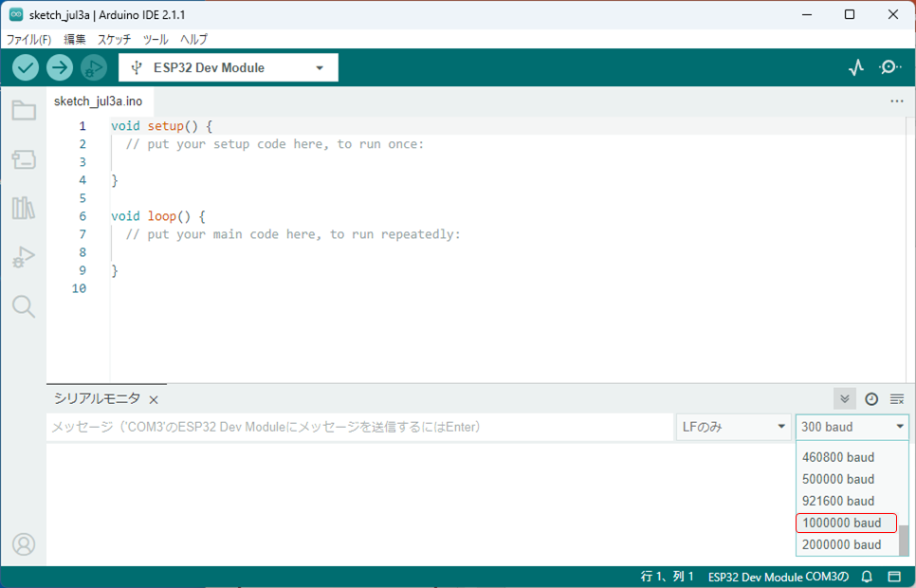The image size is (916, 588).
Task: Click line number 10 in gutter
Action: click(x=79, y=288)
